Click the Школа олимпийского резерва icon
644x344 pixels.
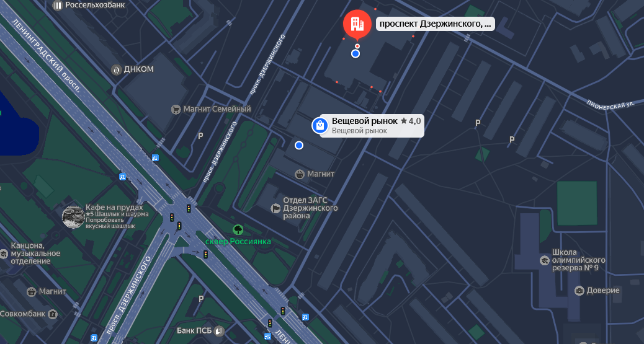click(545, 260)
